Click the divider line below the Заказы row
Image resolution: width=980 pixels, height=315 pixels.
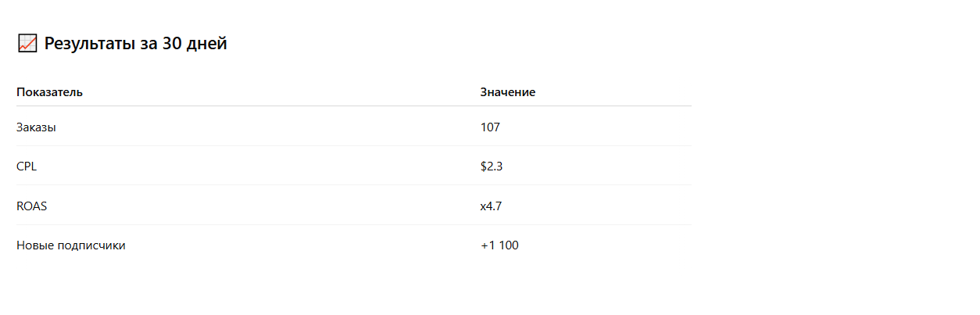[x=353, y=146]
